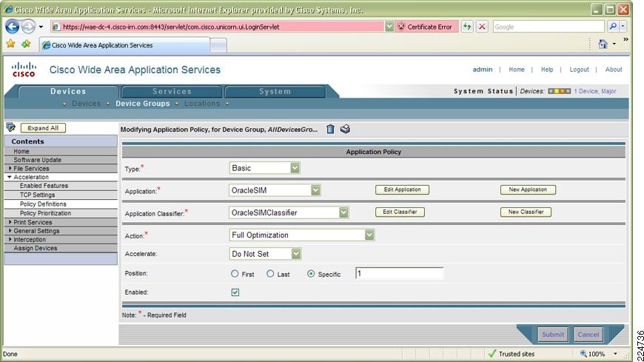Open the search provider options dropdown

(623, 27)
